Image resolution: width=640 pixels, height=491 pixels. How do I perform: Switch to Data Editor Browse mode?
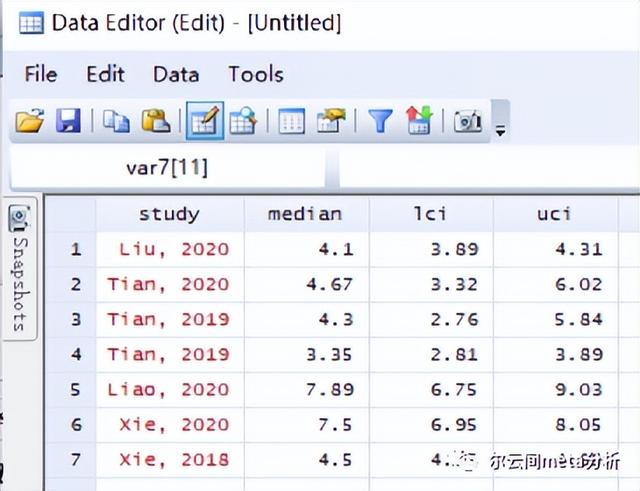[x=242, y=122]
